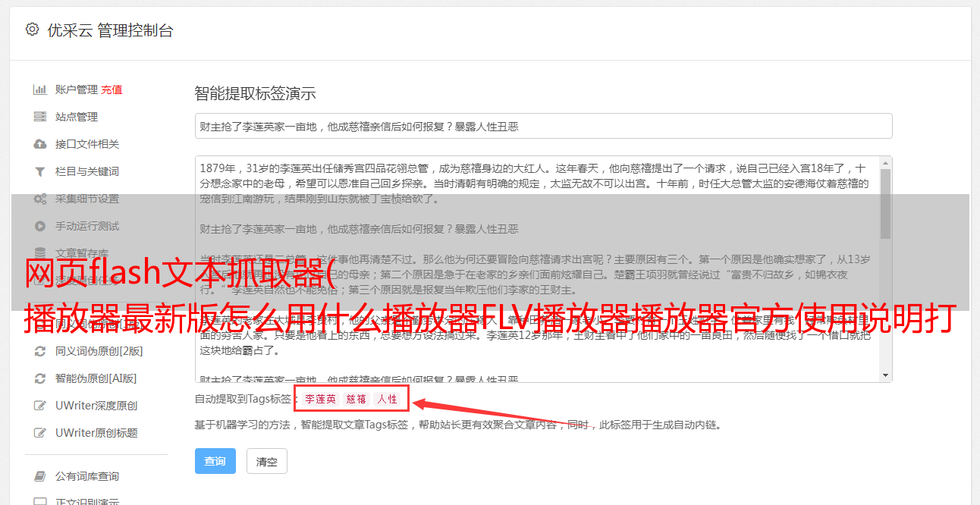This screenshot has width=980, height=505.
Task: Open 智能伪原创[AI版] menu item
Action: coord(96,378)
